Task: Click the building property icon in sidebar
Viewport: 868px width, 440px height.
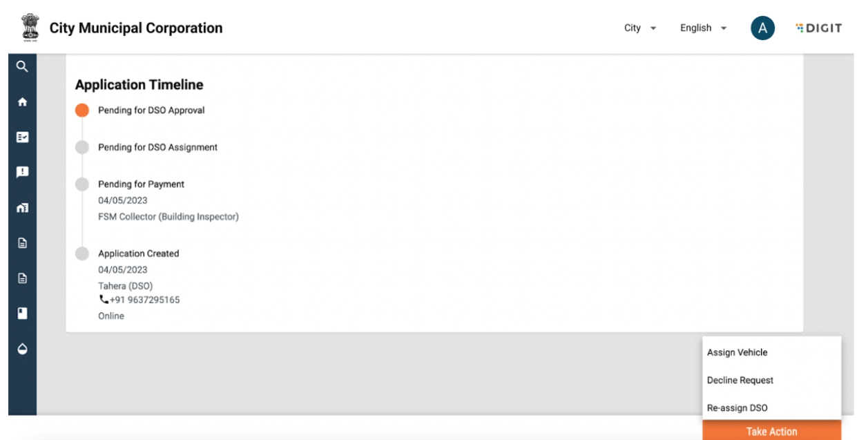Action: coord(22,207)
